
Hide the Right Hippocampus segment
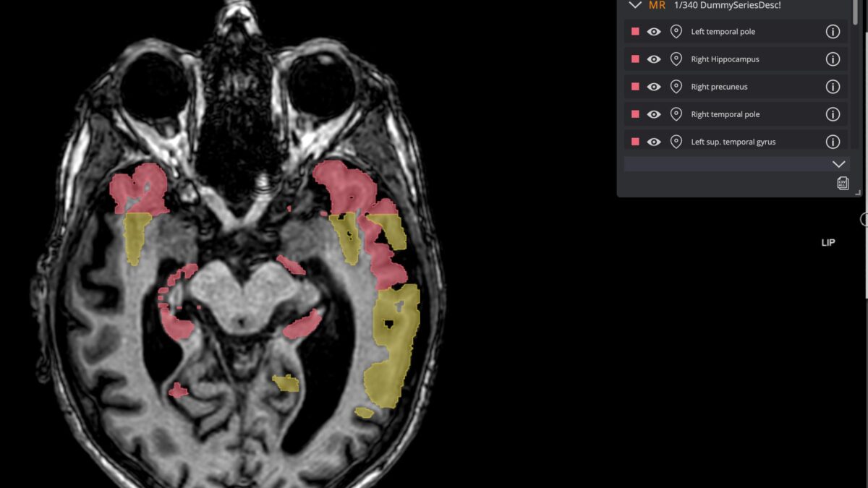(x=654, y=59)
